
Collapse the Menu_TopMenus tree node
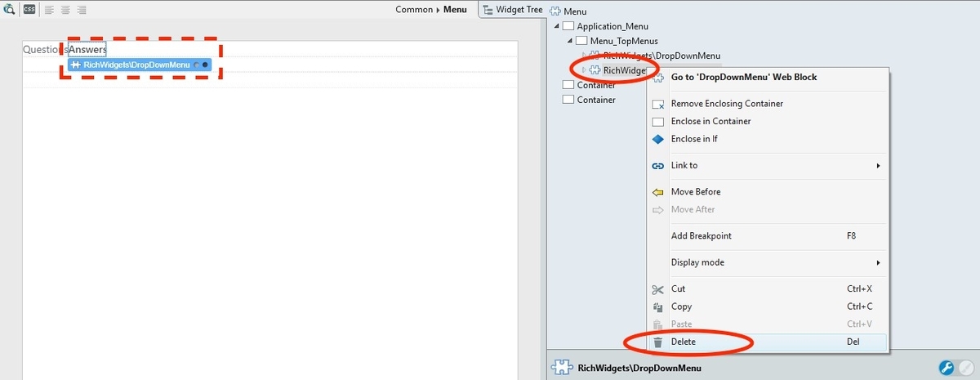pyautogui.click(x=569, y=41)
